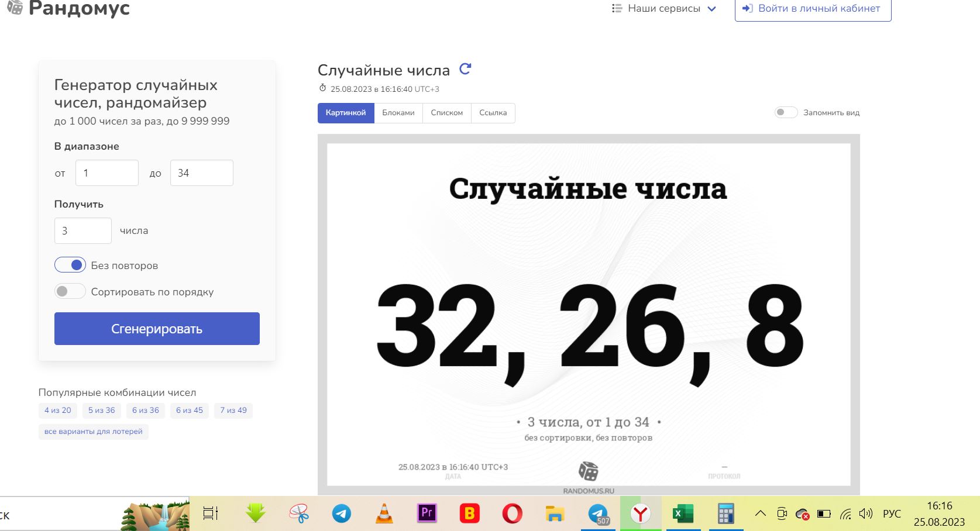This screenshot has height=531, width=980.
Task: Turn on the Запомнить вид switch
Action: (x=786, y=112)
